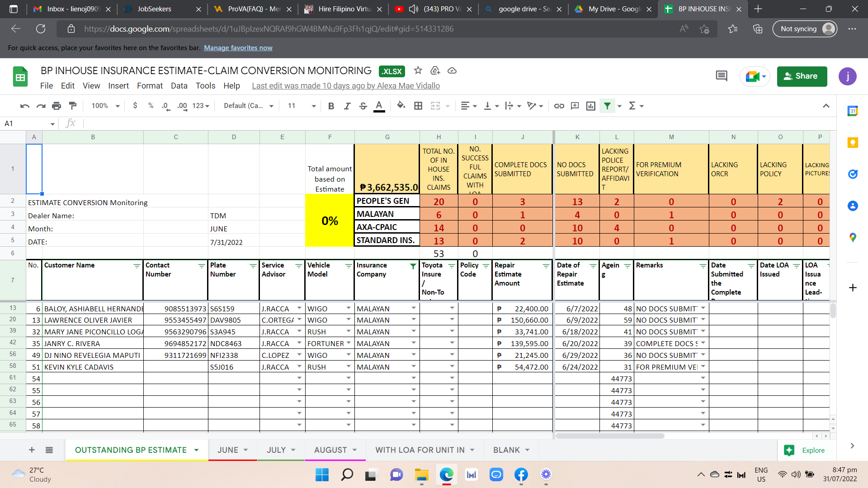Click the Undo icon in toolbar

24,106
